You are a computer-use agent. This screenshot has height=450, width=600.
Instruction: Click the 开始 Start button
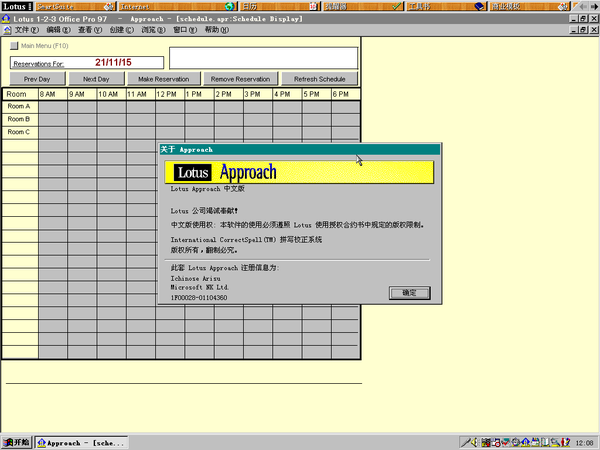click(x=16, y=443)
